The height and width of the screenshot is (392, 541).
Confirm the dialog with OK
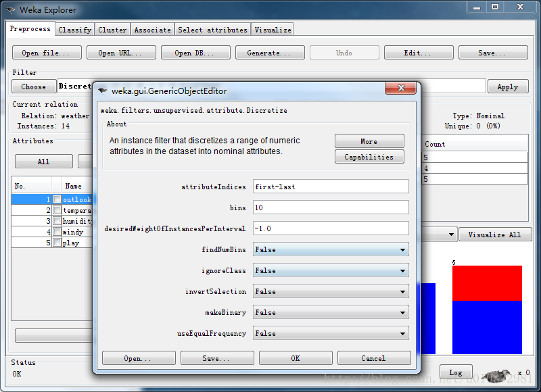point(296,358)
